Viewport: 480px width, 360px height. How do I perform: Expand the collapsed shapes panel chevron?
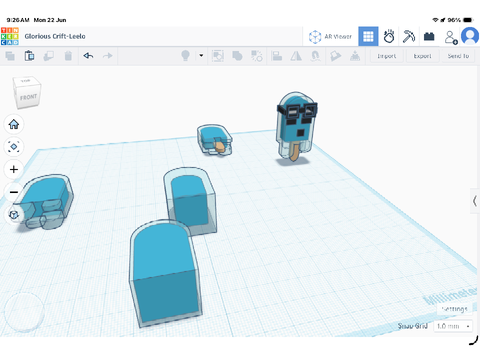click(x=475, y=201)
